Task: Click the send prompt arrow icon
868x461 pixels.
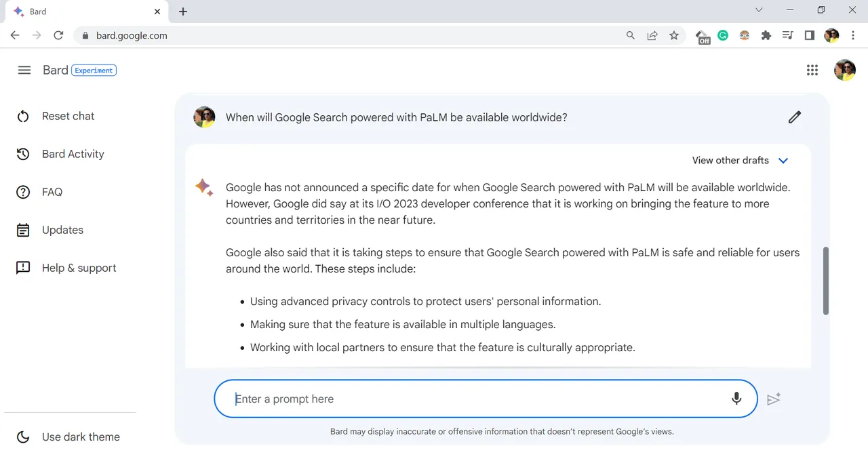Action: [x=774, y=399]
